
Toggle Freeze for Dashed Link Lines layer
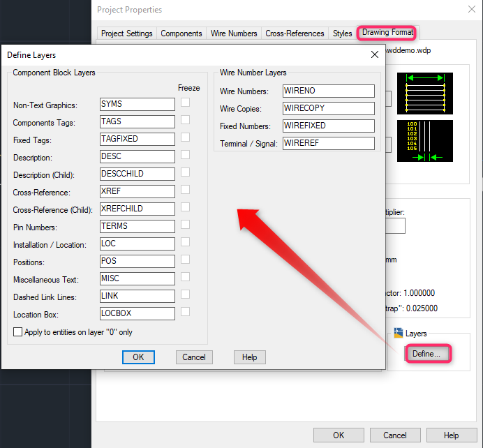185,294
